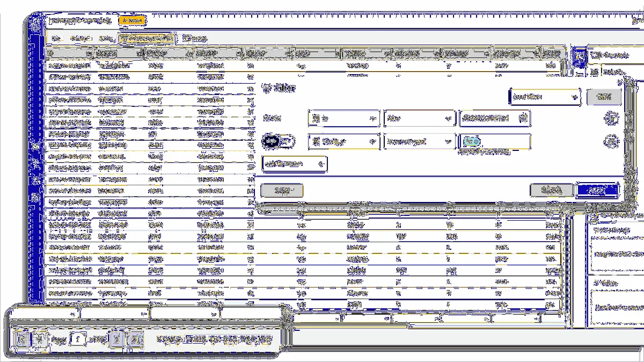Open the second column header's menu arrow
The width and height of the screenshot is (644, 362).
pos(140,54)
